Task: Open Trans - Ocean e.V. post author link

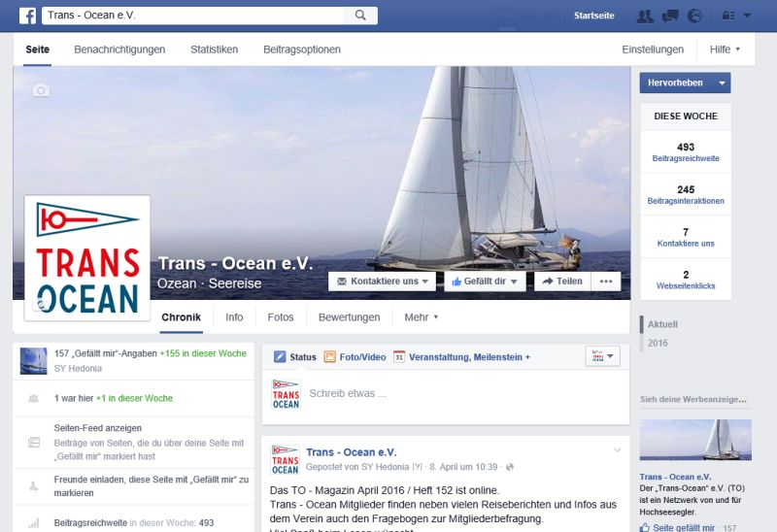Action: tap(352, 452)
